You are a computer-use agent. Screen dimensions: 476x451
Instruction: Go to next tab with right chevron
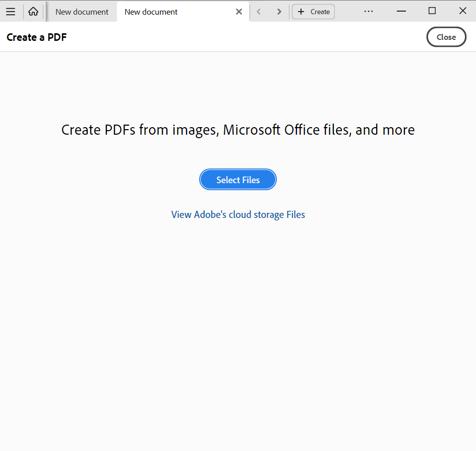[x=279, y=12]
